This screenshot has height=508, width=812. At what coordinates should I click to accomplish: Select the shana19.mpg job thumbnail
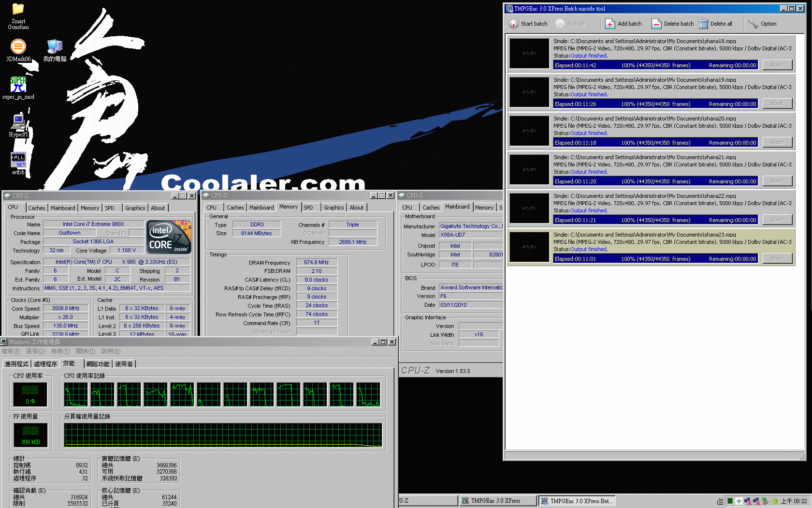coord(529,92)
